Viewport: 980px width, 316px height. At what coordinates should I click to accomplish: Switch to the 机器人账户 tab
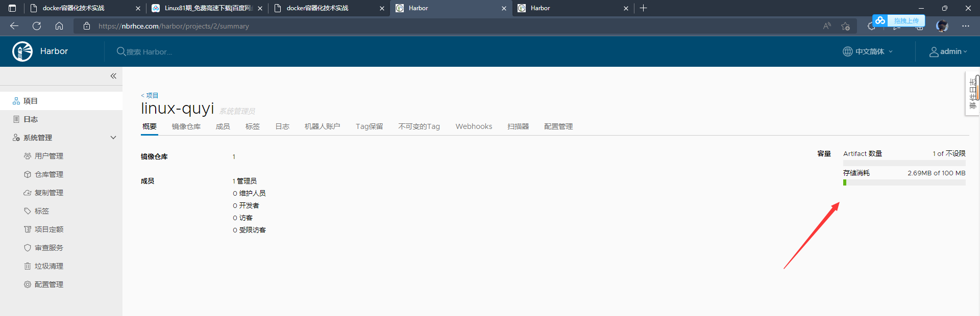tap(323, 126)
